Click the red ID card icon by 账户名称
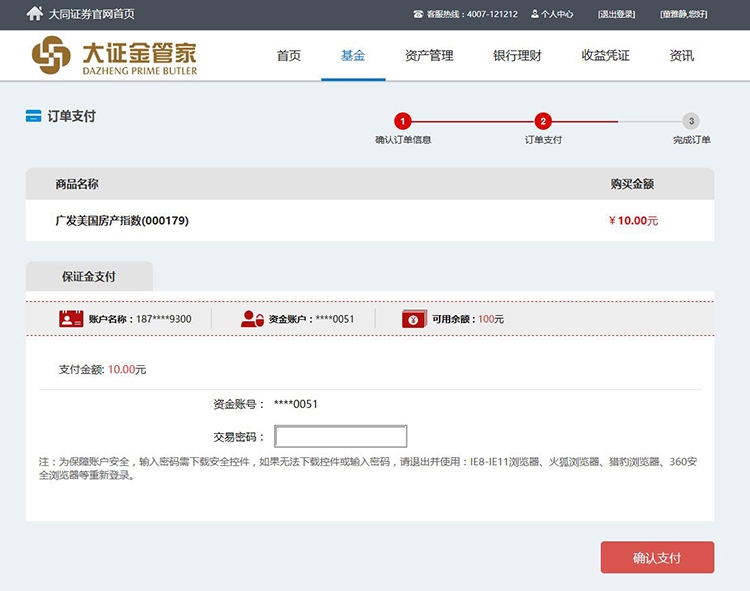 [71, 319]
